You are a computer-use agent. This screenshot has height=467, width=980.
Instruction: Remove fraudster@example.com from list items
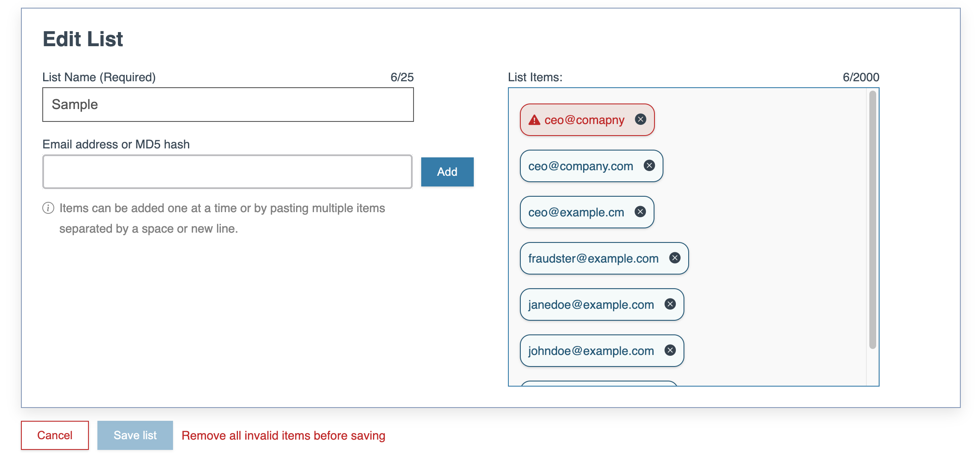[675, 258]
